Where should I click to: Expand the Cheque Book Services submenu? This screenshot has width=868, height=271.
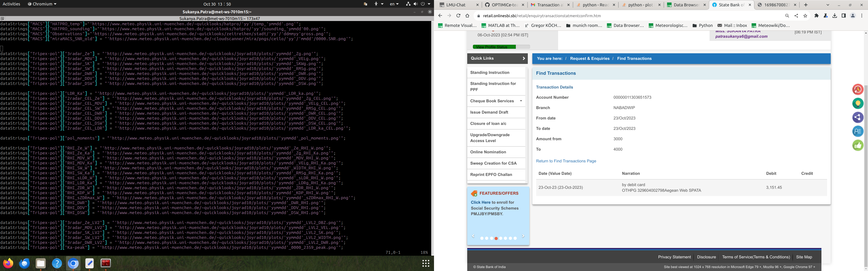click(521, 101)
